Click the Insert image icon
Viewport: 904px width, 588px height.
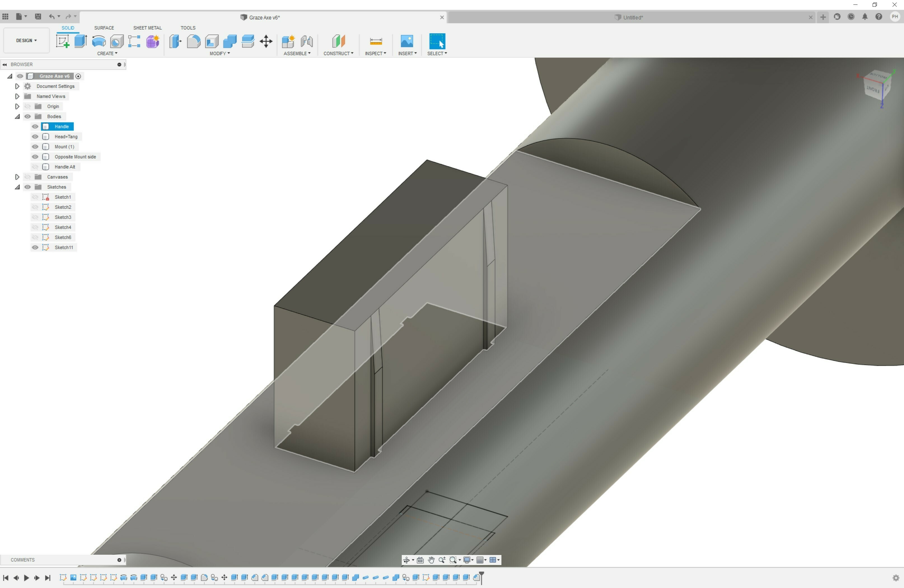click(407, 41)
